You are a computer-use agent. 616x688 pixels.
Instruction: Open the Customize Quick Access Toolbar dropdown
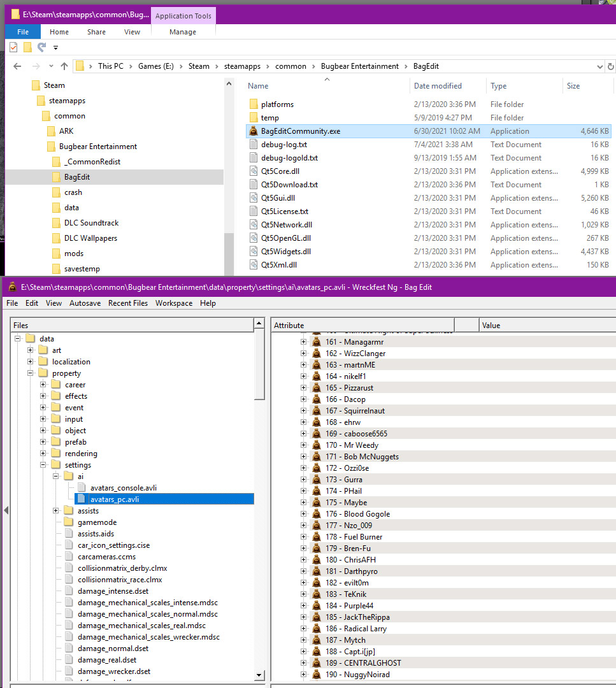[55, 47]
